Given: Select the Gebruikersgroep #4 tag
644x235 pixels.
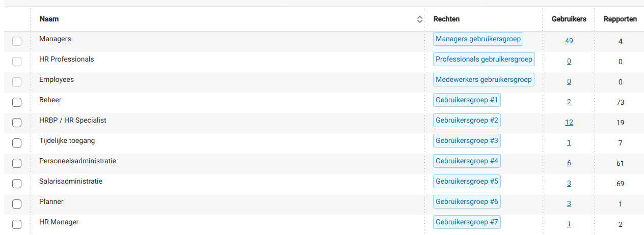Looking at the screenshot, I should click(467, 161).
